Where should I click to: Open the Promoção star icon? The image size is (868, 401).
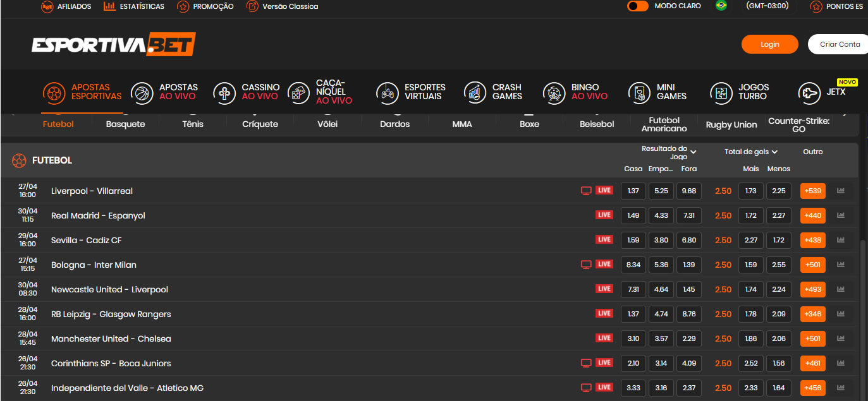(x=183, y=6)
